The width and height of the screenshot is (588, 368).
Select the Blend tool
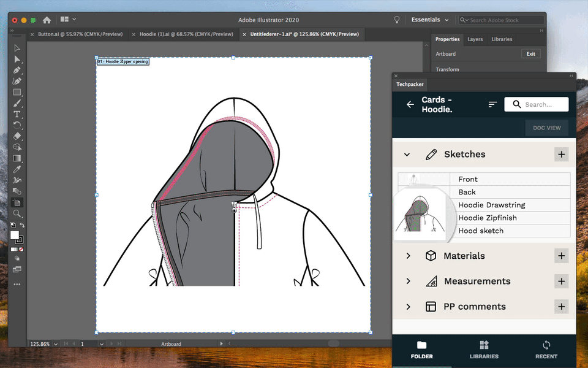click(x=17, y=191)
